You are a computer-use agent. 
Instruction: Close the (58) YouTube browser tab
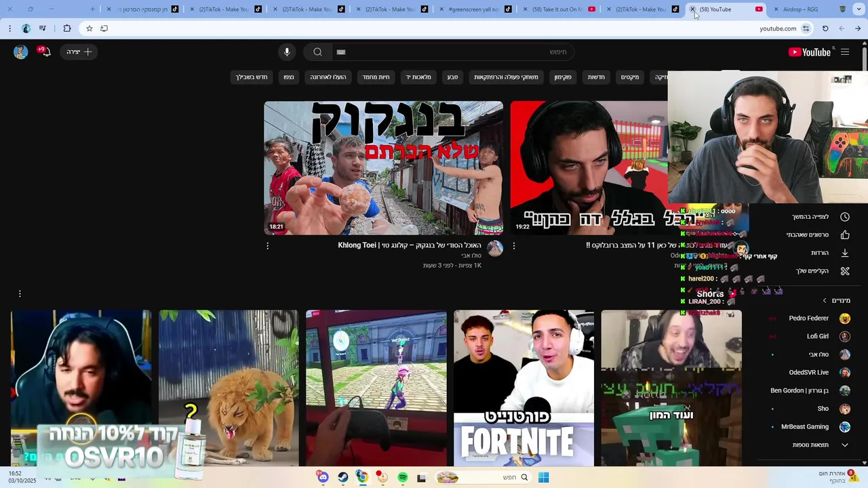click(x=692, y=9)
